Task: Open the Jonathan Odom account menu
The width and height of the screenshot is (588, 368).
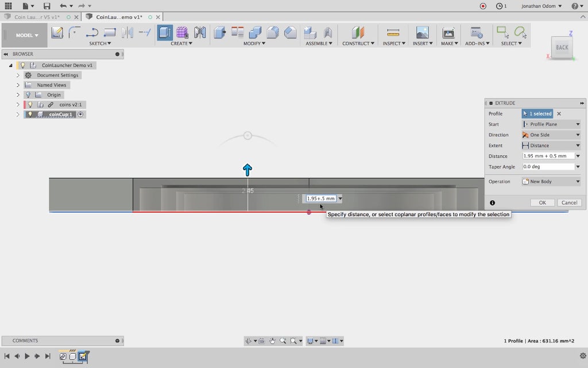Action: [541, 6]
